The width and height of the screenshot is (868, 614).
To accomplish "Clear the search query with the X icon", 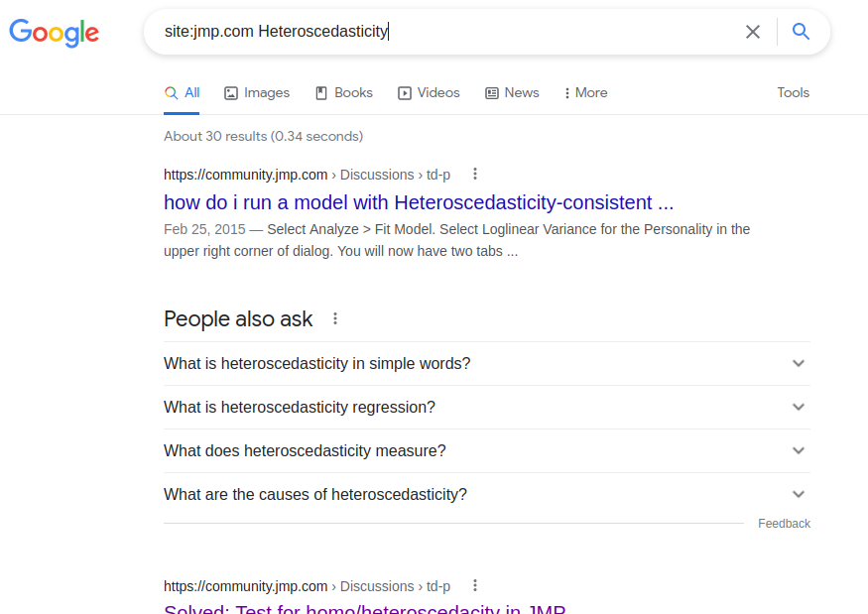I will pos(753,31).
